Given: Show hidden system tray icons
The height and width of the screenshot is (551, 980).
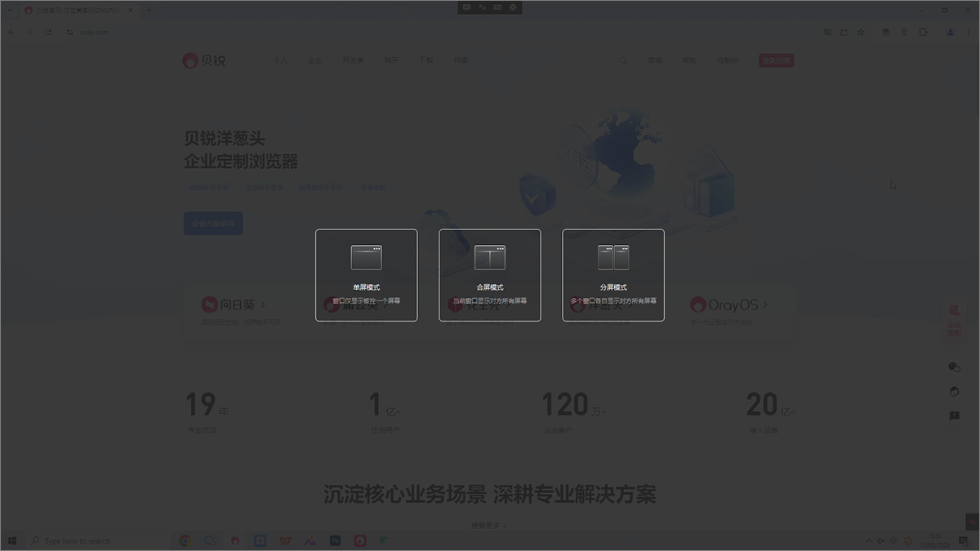Looking at the screenshot, I should (x=867, y=540).
